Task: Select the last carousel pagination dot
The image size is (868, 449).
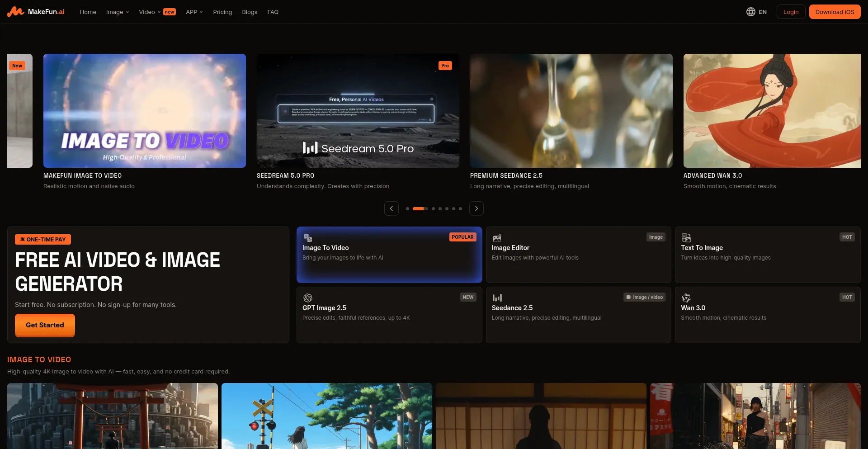Action: pyautogui.click(x=460, y=209)
